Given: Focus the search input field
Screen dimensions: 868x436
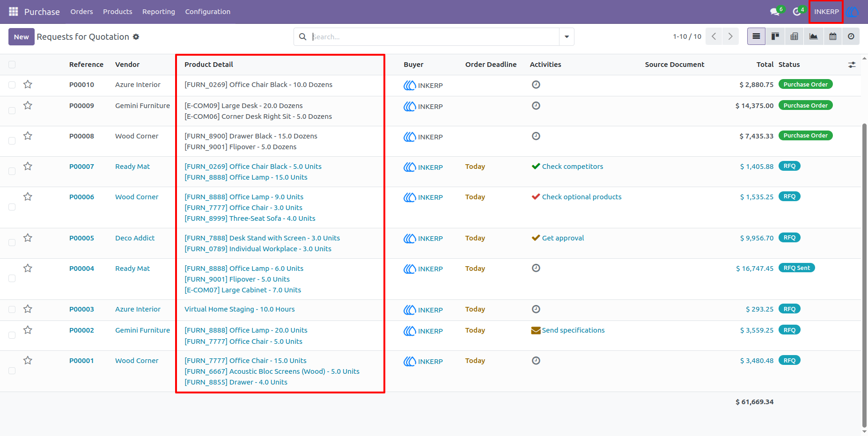Looking at the screenshot, I should pos(434,36).
